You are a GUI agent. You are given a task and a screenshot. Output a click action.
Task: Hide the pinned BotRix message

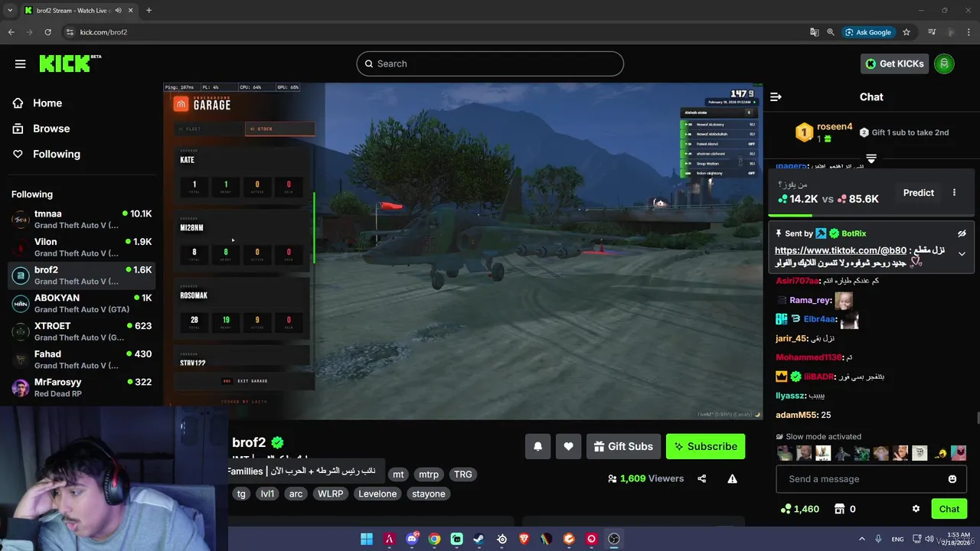(962, 233)
